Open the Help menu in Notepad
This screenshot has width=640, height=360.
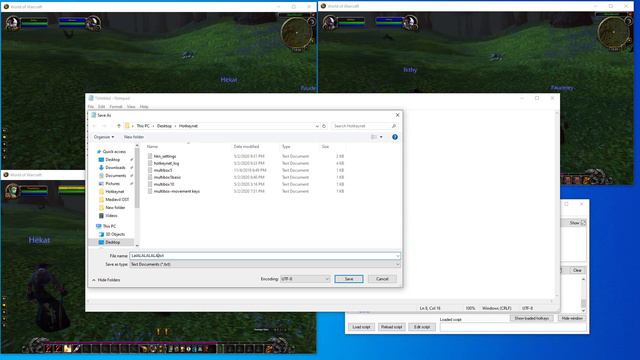point(144,107)
